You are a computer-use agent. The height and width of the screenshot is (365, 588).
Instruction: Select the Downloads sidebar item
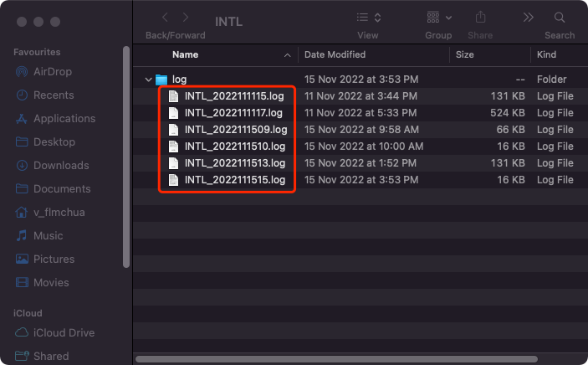(x=60, y=166)
